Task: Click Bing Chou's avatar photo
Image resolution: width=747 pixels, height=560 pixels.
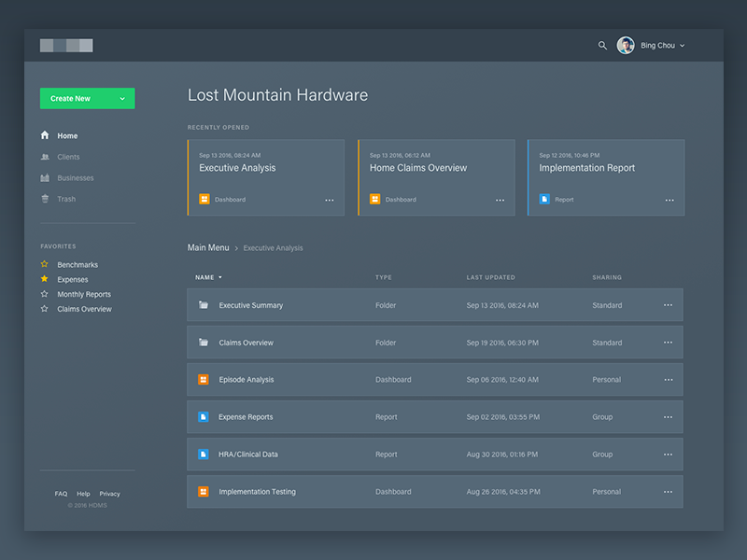Action: [x=626, y=45]
